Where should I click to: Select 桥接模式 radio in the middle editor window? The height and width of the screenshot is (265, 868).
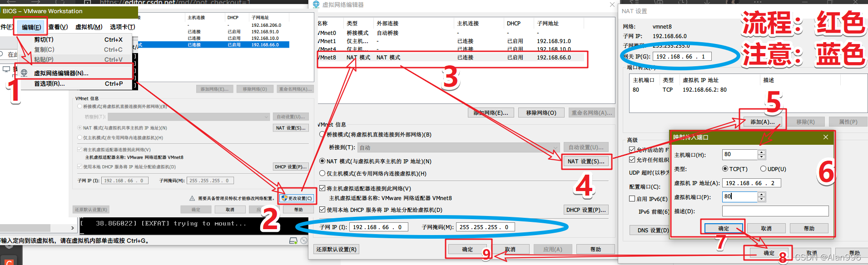[x=322, y=134]
